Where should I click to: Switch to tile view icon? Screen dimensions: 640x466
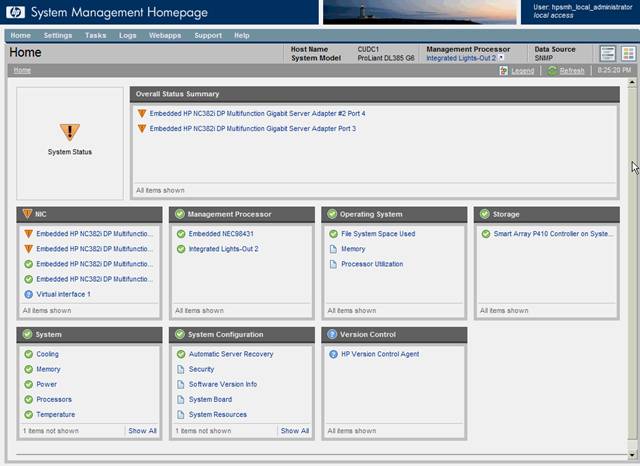[628, 53]
